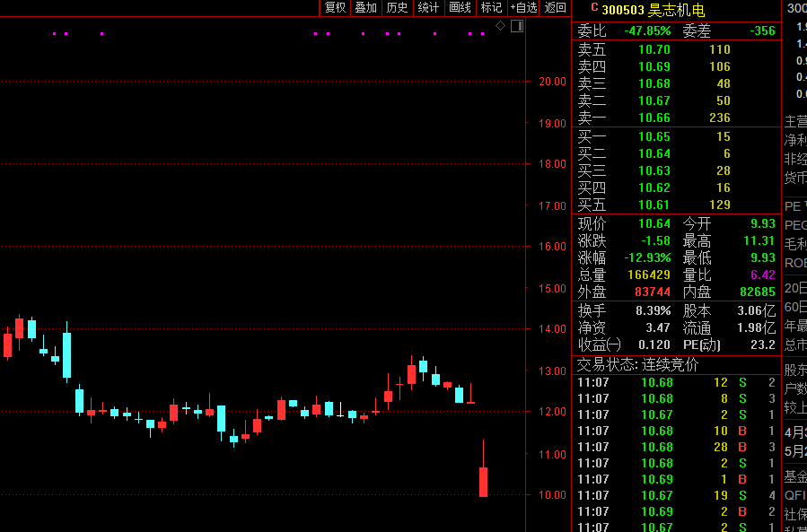Click the 外盘 value 83744
Image resolution: width=807 pixels, height=532 pixels.
(x=653, y=292)
